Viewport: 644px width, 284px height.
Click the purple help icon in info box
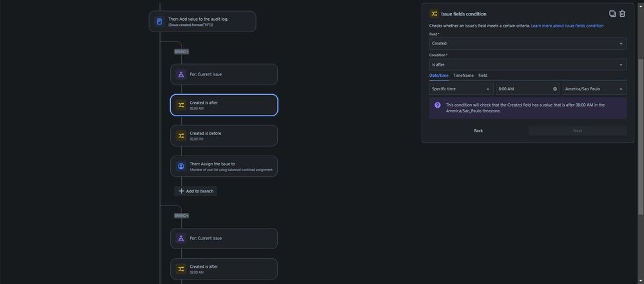coord(438,105)
